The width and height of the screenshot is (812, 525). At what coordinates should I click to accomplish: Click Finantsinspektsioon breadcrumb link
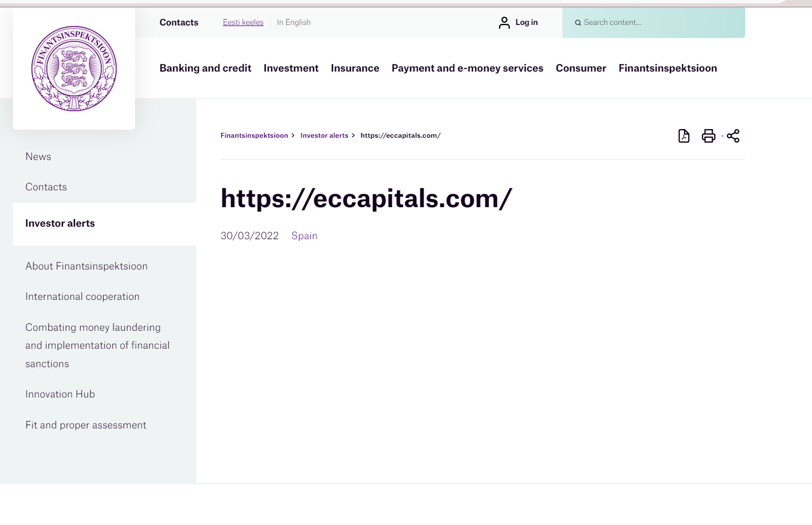click(x=254, y=136)
